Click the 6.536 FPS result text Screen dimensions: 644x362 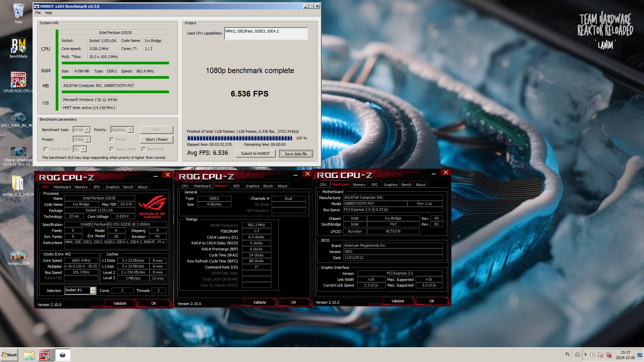250,94
